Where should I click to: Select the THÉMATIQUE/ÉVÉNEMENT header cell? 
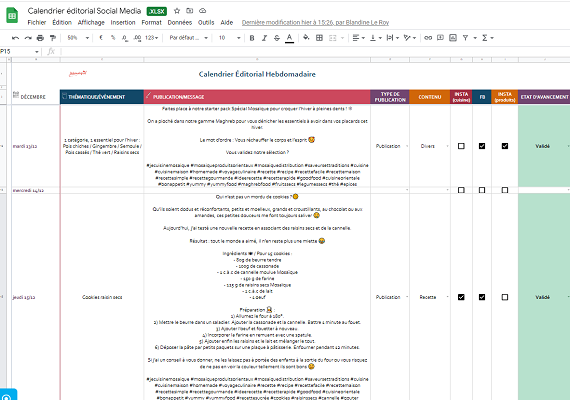pos(102,97)
